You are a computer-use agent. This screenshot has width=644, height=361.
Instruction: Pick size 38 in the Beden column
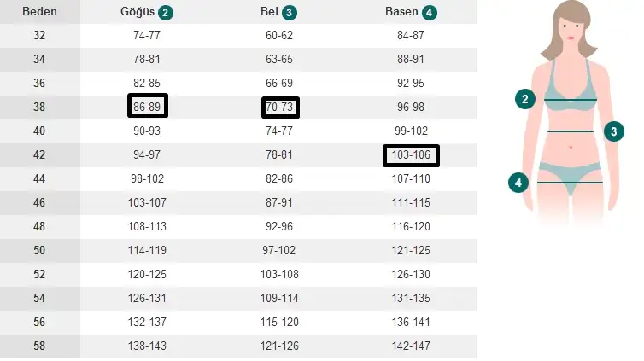[39, 108]
